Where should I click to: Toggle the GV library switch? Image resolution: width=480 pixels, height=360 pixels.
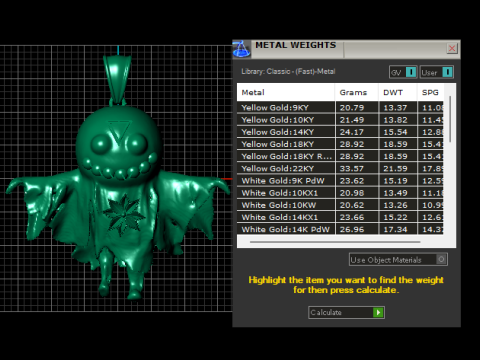click(x=403, y=72)
